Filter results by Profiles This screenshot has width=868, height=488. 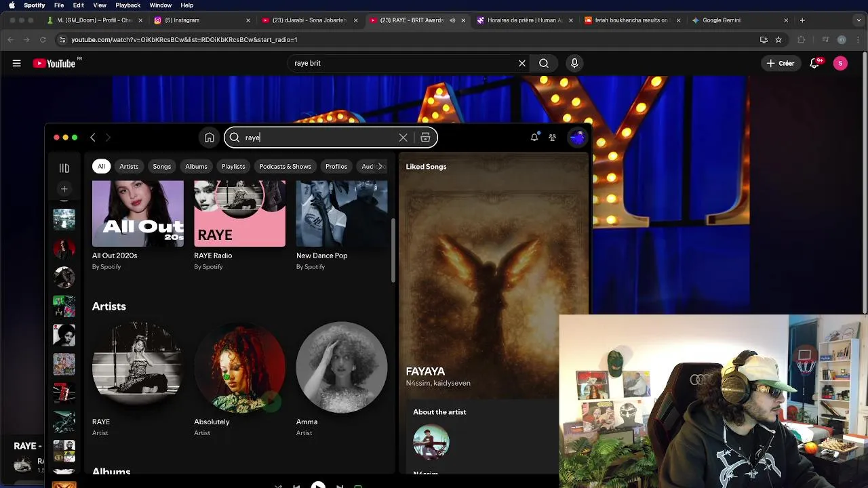[x=336, y=166]
